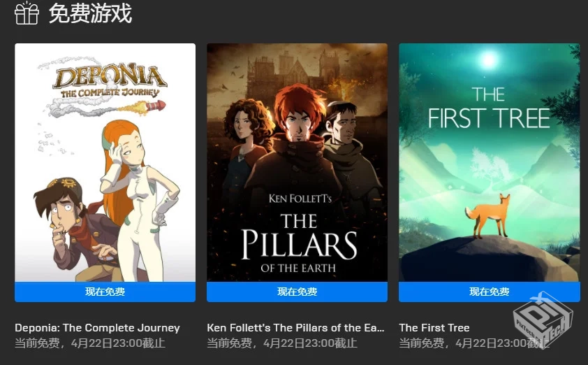Click the Deponia logo on the first cover
Image resolution: width=588 pixels, height=365 pixels.
pos(110,82)
